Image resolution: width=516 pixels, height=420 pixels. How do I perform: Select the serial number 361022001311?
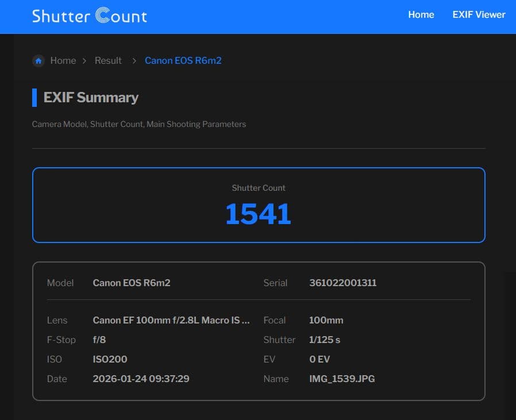(x=342, y=283)
